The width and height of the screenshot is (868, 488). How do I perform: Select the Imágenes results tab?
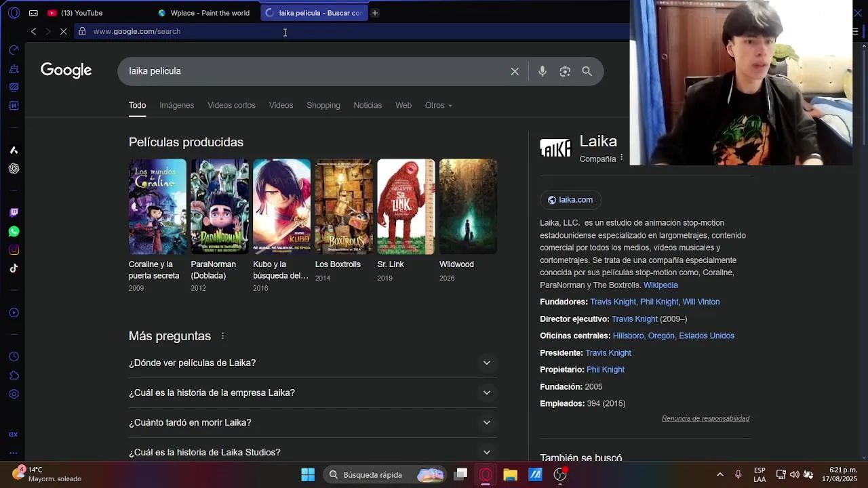coord(177,105)
